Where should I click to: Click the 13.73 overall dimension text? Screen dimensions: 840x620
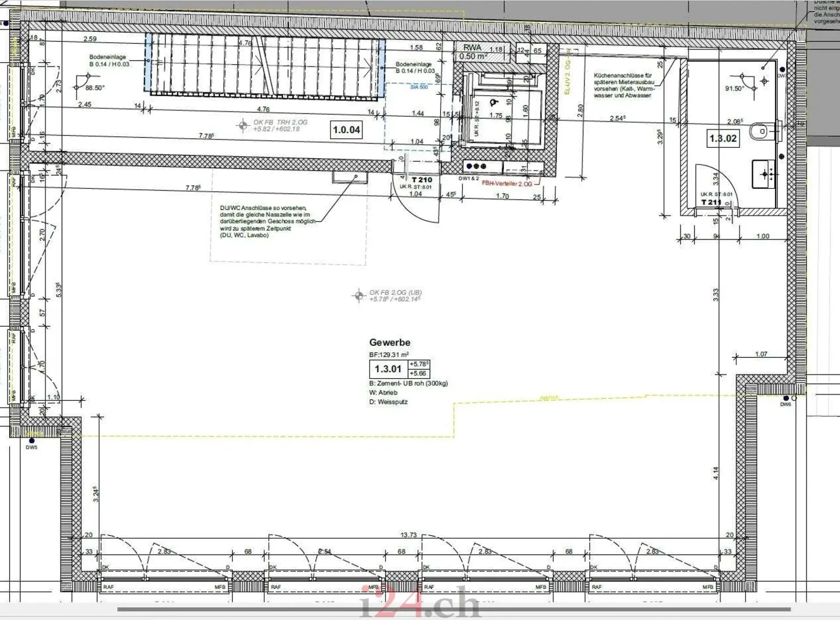click(x=408, y=535)
